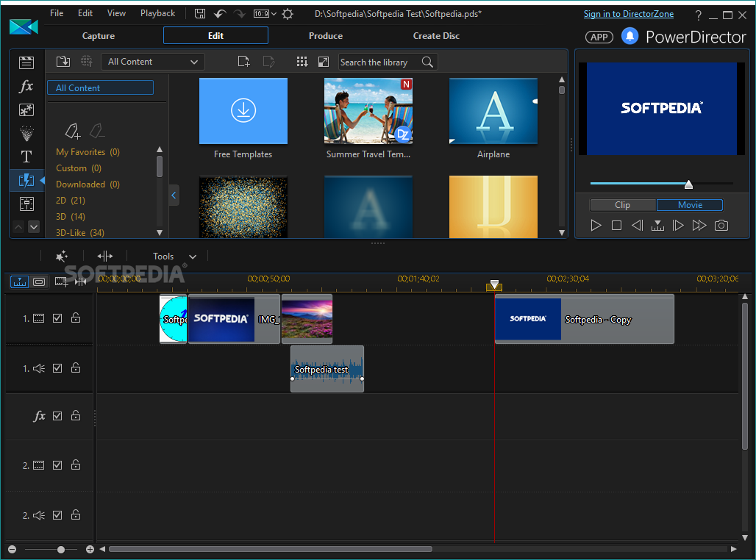The height and width of the screenshot is (560, 756).
Task: Toggle fx track enable checkbox
Action: coord(57,415)
